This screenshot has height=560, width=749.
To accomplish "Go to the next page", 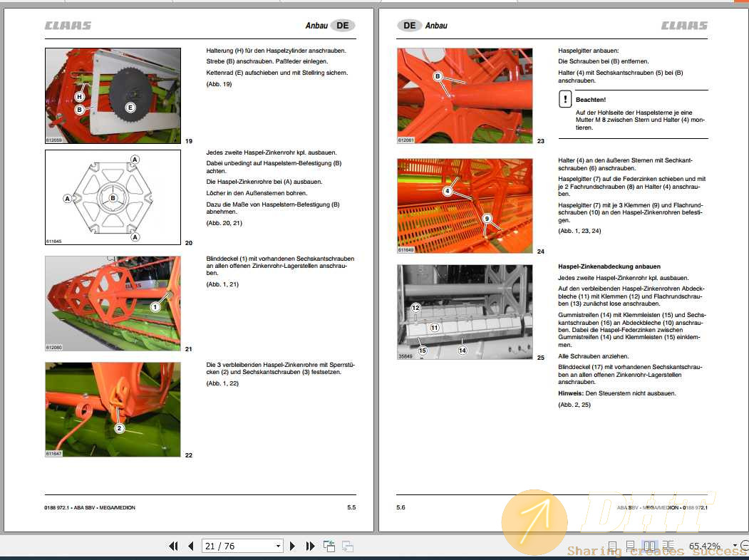I will click(x=292, y=546).
